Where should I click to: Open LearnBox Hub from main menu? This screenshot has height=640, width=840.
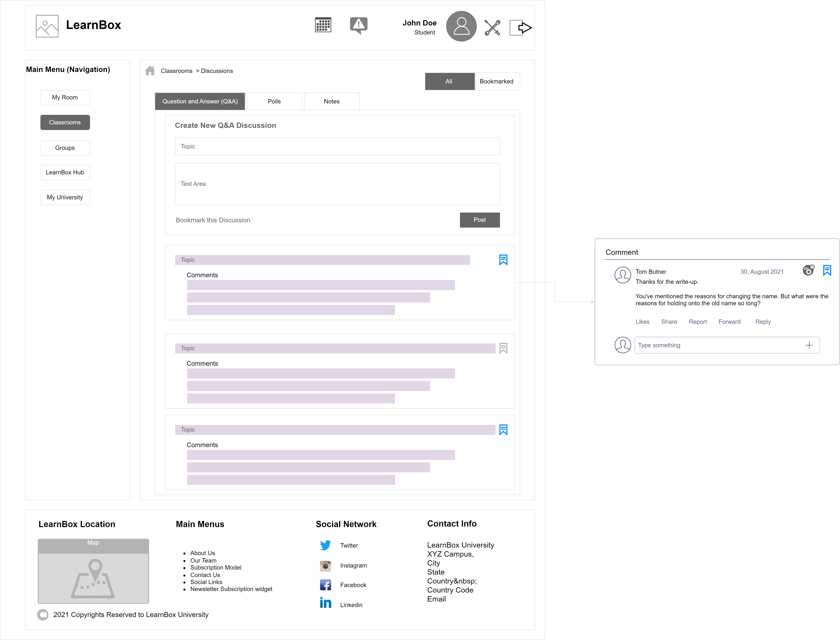pos(65,172)
